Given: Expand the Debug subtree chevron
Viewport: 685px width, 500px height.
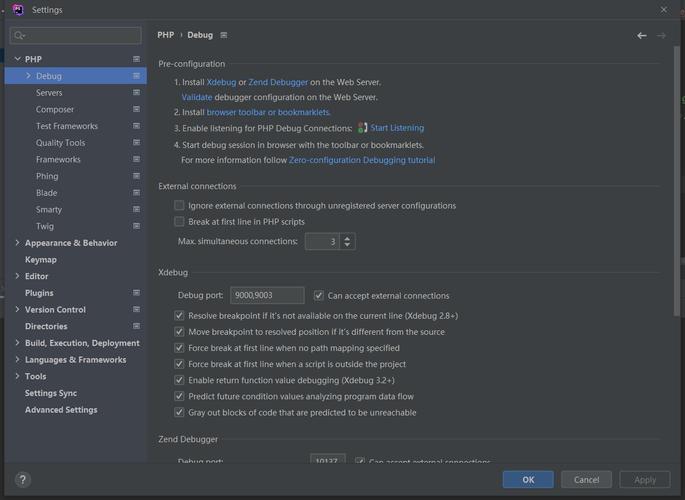Looking at the screenshot, I should (28, 76).
